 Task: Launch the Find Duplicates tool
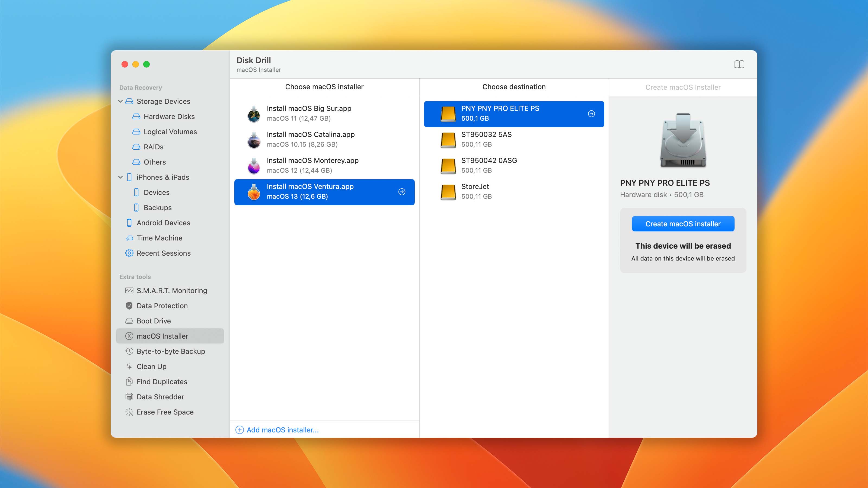pos(162,381)
